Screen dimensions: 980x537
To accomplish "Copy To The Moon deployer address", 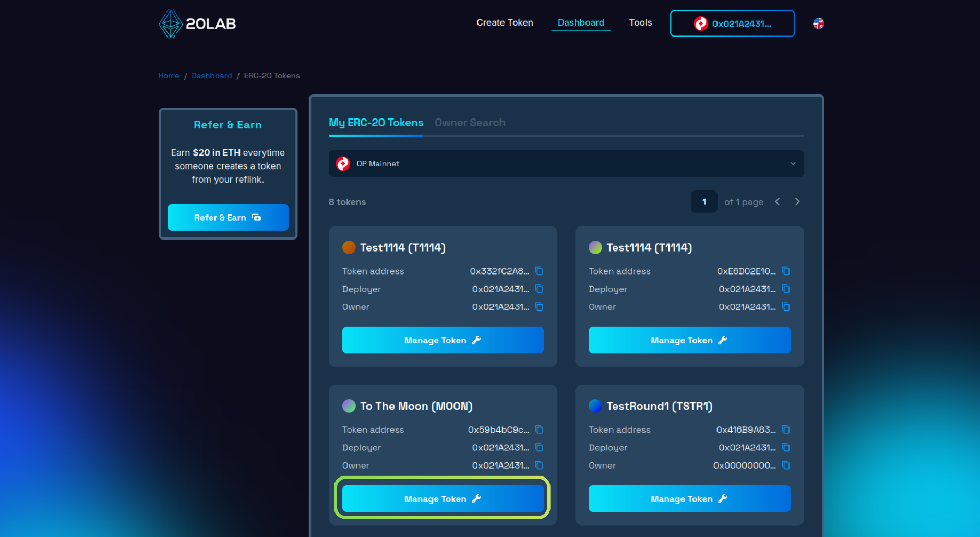I will (539, 447).
